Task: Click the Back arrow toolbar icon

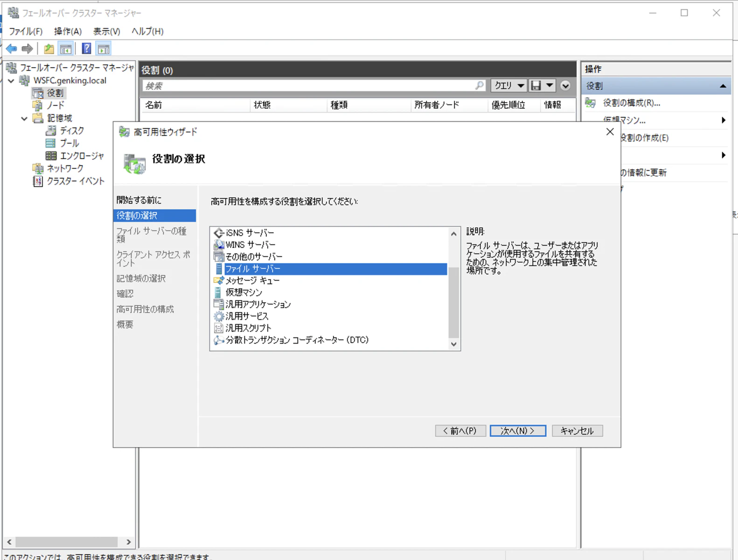Action: 12,49
